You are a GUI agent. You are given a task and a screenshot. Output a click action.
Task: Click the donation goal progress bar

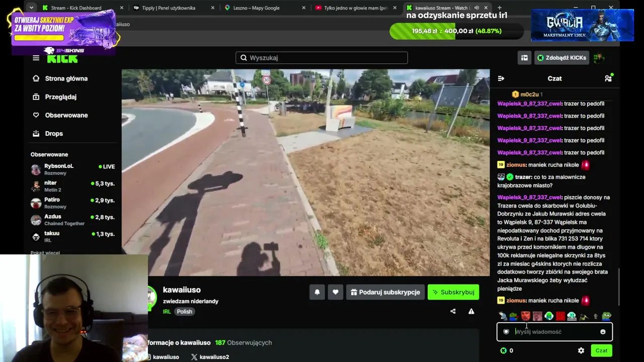coord(456,31)
